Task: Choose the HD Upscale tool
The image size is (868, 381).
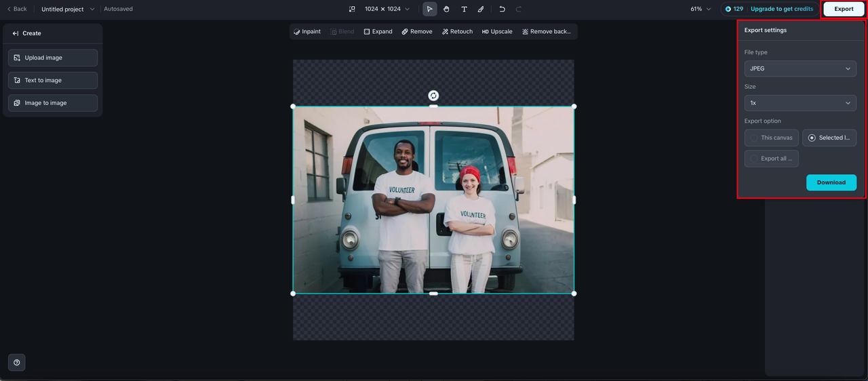Action: [x=497, y=32]
